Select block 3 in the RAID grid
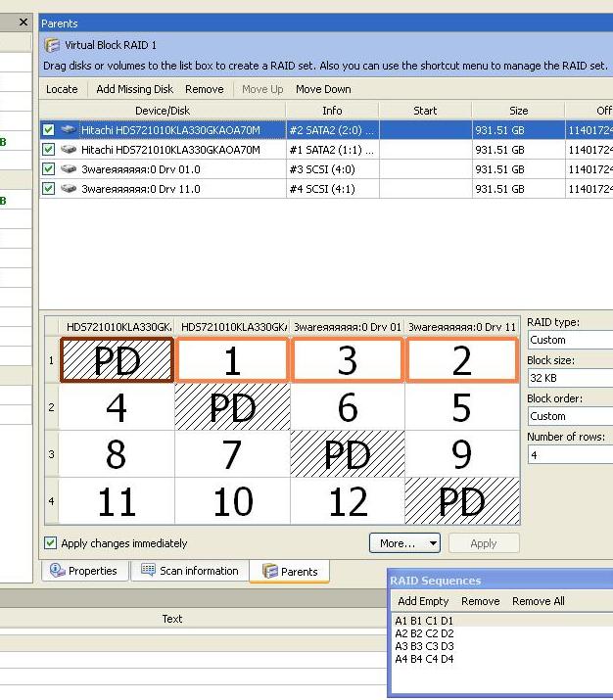 pyautogui.click(x=348, y=360)
